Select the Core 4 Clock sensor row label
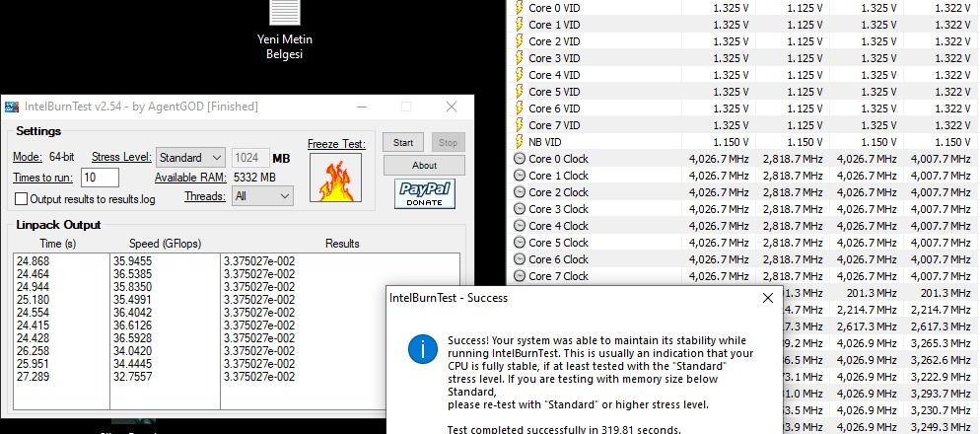This screenshot has height=434, width=980. coord(558,226)
